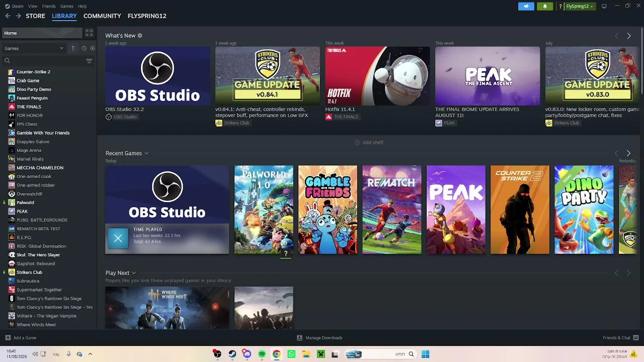
Task: Switch to the STORE tab
Action: [35, 16]
